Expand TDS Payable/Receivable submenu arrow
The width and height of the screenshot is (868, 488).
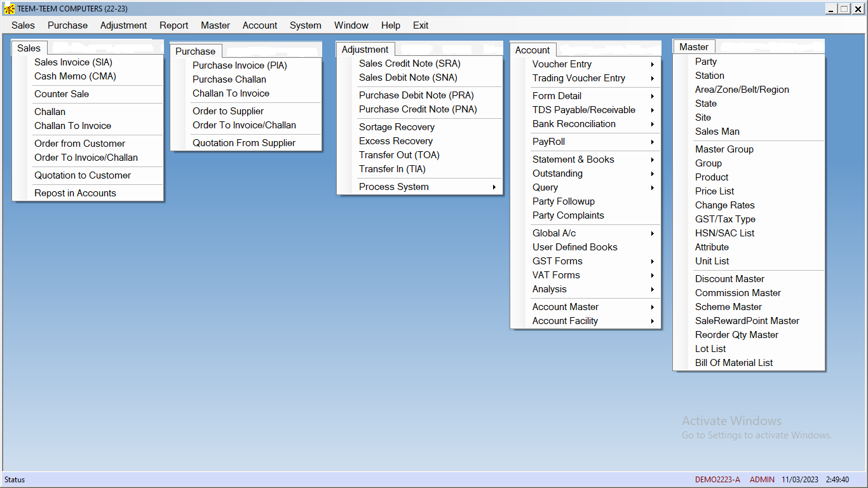pyautogui.click(x=652, y=110)
